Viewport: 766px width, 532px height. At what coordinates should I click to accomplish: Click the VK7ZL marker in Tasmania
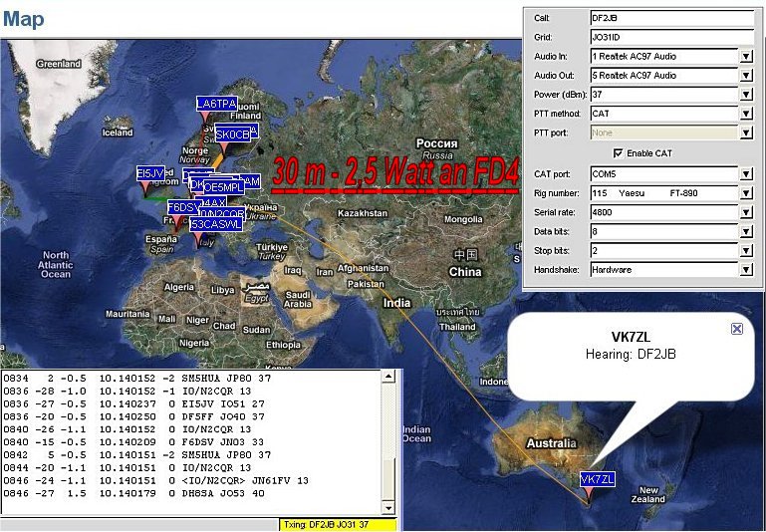click(x=597, y=479)
